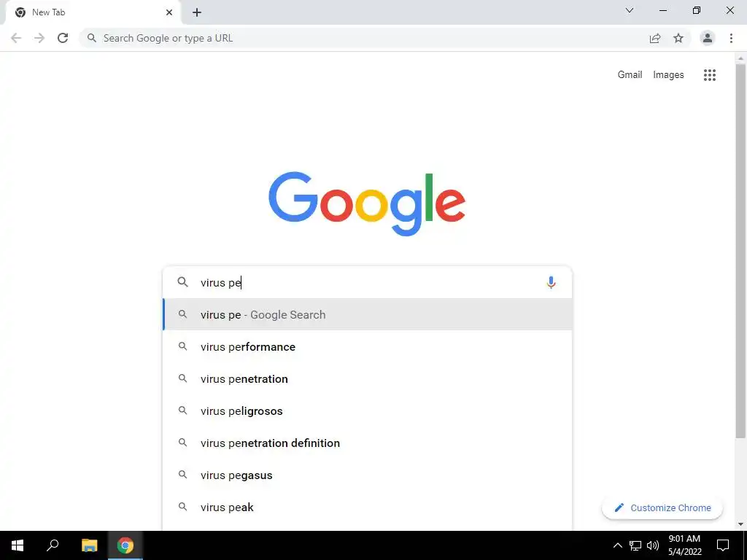This screenshot has width=747, height=560.
Task: Open File Explorer from the taskbar
Action: point(89,545)
